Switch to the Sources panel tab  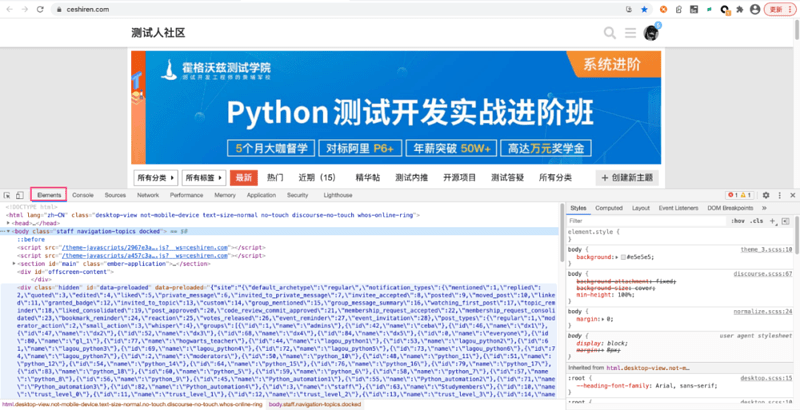[x=115, y=195]
